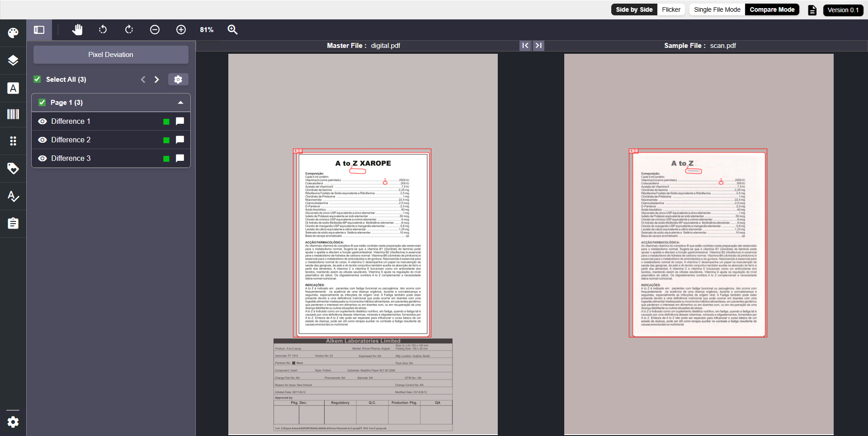Select the Difference 3 row
Viewport: 868px width, 436px height.
click(111, 158)
